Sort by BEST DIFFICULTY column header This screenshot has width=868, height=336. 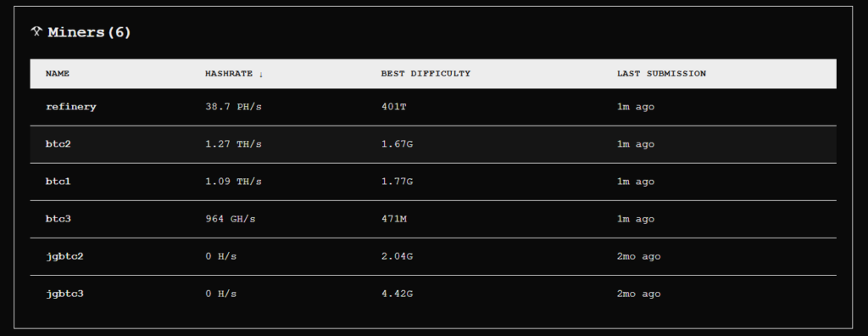click(x=426, y=74)
